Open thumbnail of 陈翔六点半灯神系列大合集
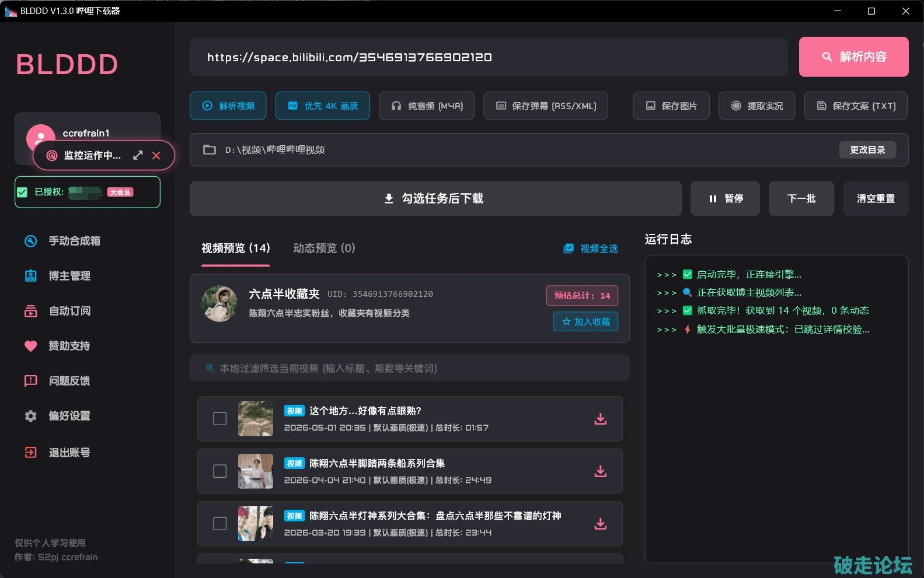Viewport: 924px width, 578px height. [256, 524]
